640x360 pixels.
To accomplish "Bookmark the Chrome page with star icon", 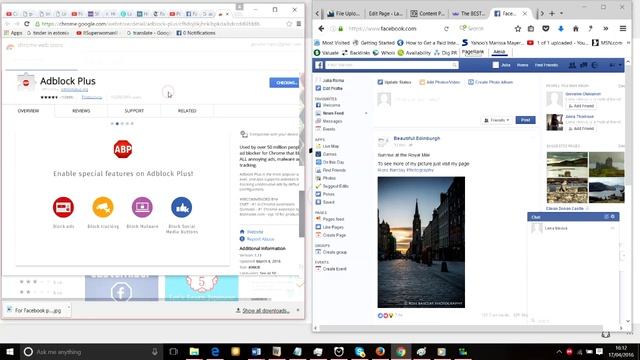I will [289, 24].
